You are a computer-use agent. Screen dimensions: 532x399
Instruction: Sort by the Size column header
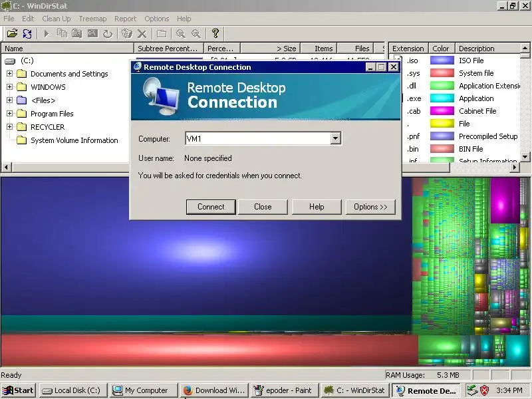pyautogui.click(x=271, y=49)
